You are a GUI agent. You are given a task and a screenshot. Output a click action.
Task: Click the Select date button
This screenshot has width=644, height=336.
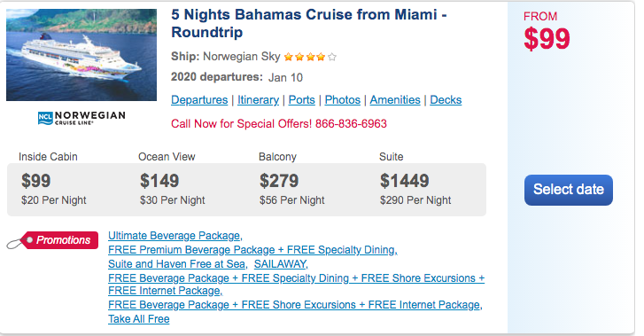click(569, 190)
